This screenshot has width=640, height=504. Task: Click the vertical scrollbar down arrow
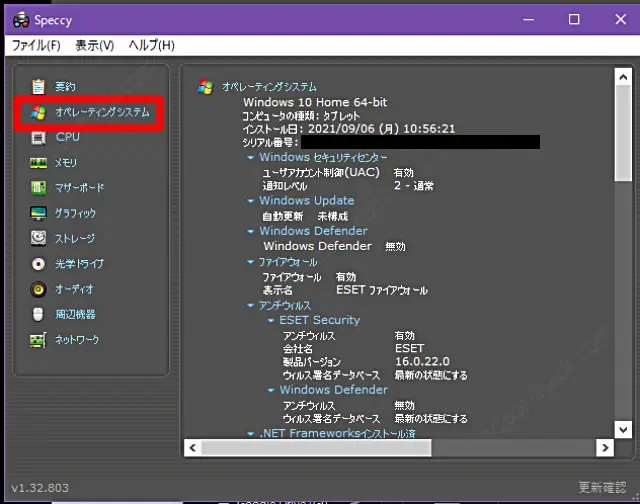[623, 429]
